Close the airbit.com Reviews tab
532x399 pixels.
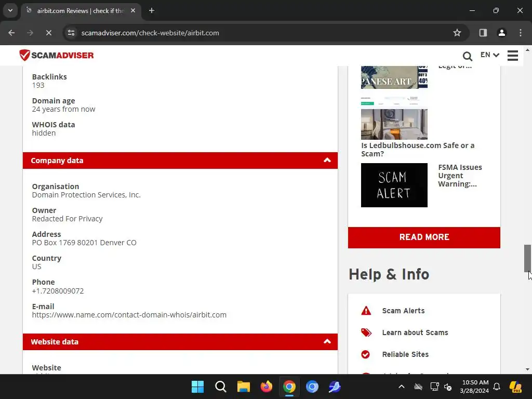point(133,10)
